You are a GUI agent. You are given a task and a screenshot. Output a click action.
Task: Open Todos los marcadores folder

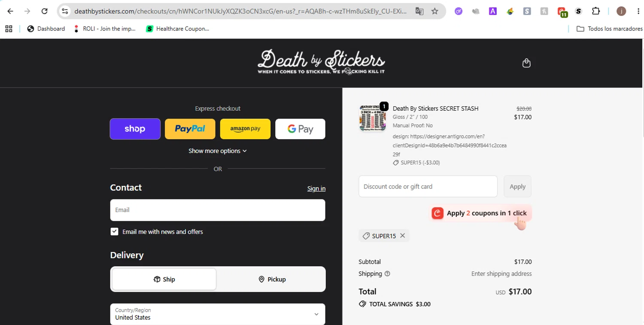coord(609,29)
